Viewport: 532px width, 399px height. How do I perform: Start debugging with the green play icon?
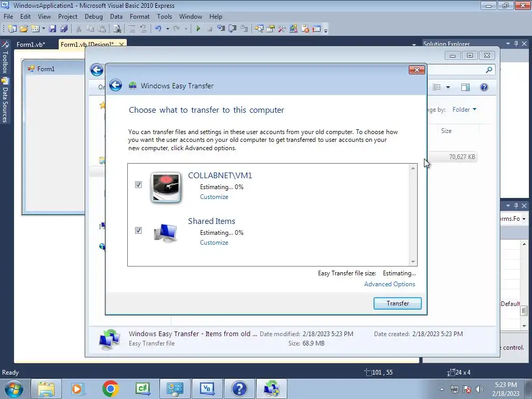tap(198, 29)
